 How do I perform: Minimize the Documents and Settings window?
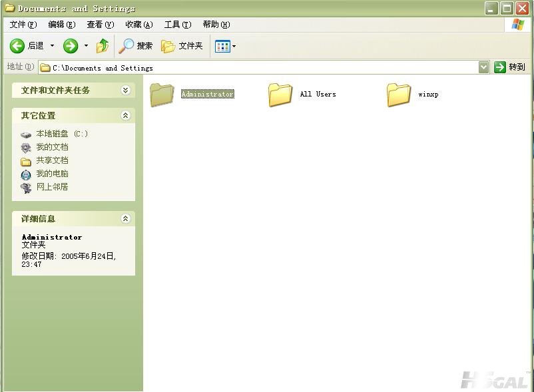(x=491, y=8)
